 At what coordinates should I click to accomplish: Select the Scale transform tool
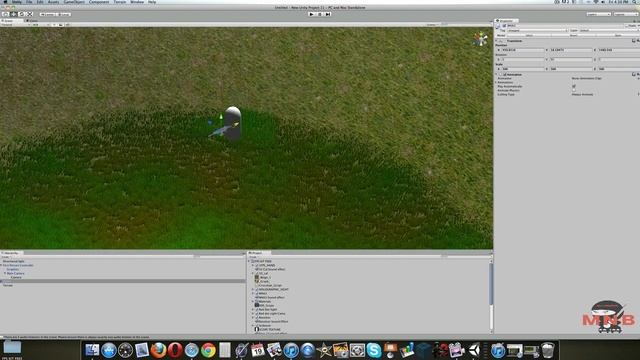click(x=30, y=14)
